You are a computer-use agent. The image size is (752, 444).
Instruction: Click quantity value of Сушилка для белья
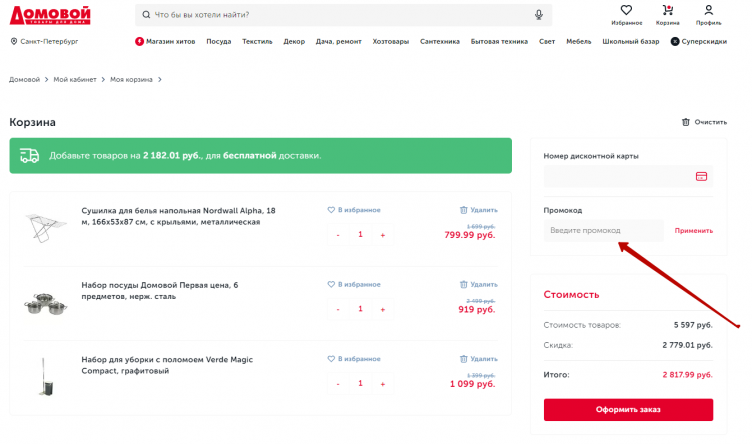point(360,234)
